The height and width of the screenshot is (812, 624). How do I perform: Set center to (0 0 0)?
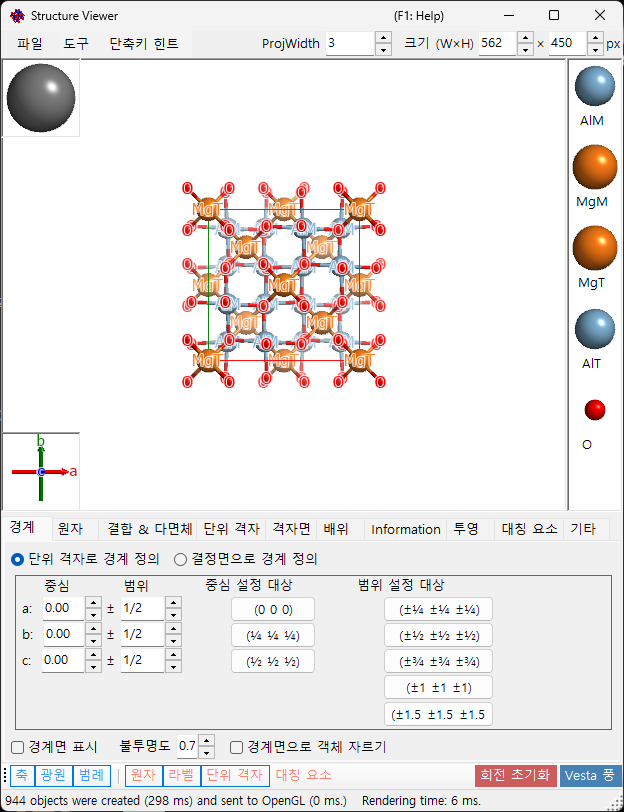[x=273, y=610]
